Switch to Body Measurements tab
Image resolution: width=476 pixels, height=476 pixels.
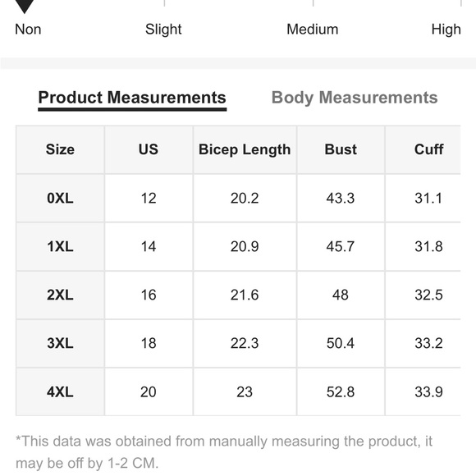(x=355, y=98)
